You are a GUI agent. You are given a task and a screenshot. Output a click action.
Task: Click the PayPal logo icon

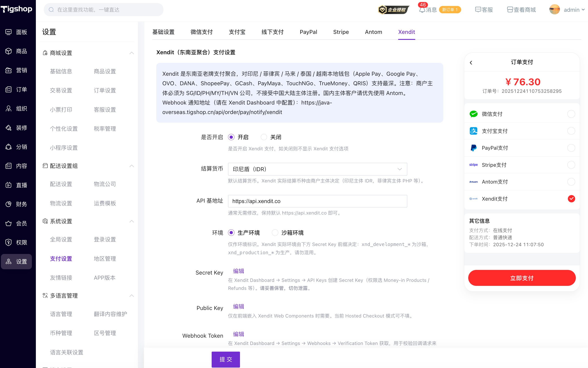click(473, 148)
